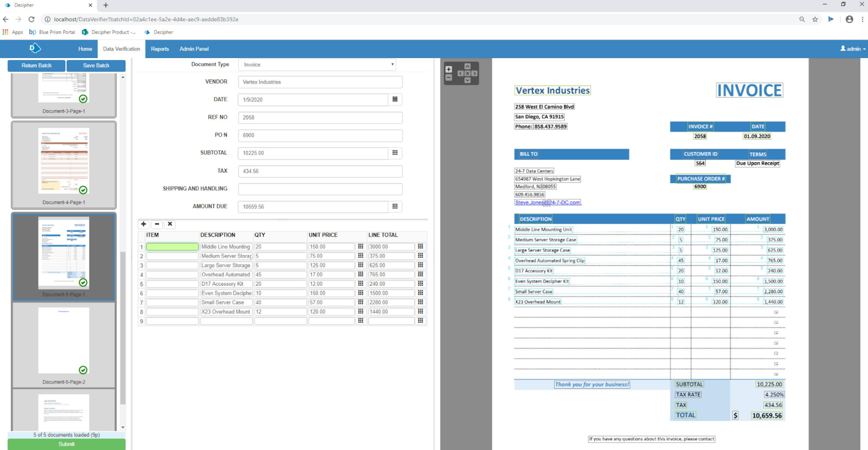Open Reports tab

(x=160, y=49)
